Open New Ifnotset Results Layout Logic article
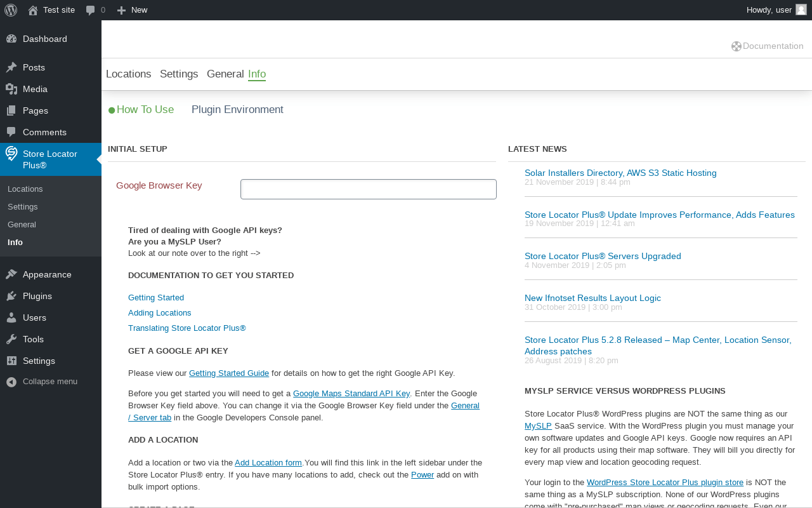This screenshot has height=508, width=812. point(593,298)
